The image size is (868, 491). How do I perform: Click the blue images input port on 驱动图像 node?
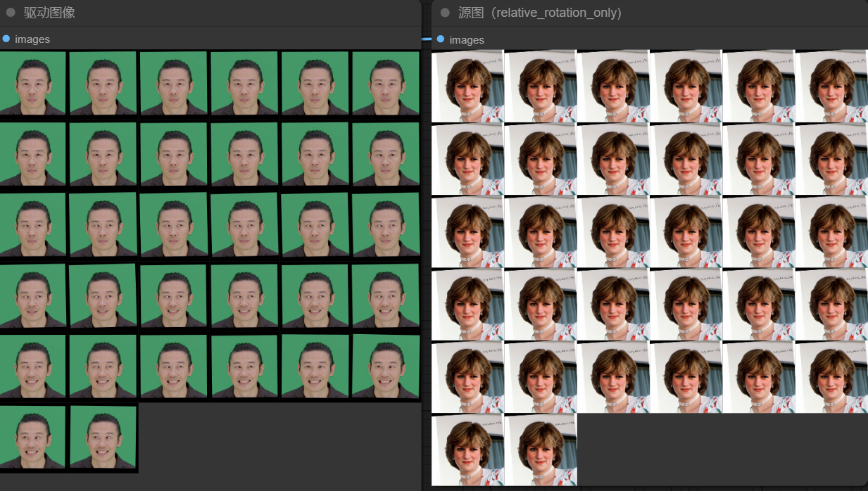click(x=6, y=39)
